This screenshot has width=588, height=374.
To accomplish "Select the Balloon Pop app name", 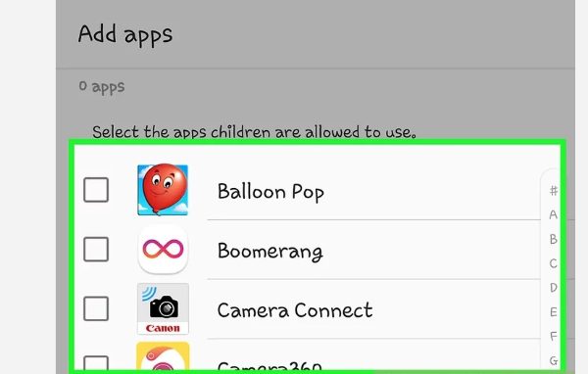I will pyautogui.click(x=270, y=192).
